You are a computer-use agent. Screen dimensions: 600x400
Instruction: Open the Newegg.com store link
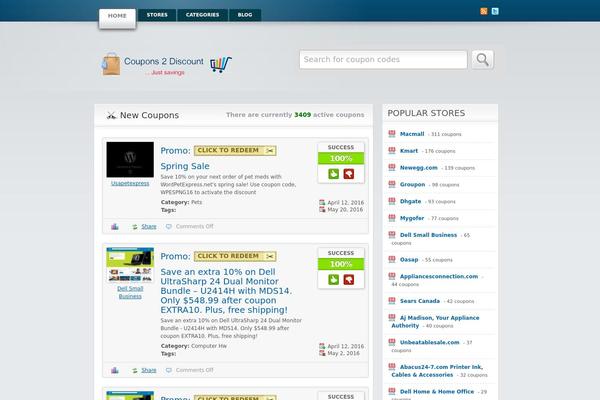click(x=419, y=168)
